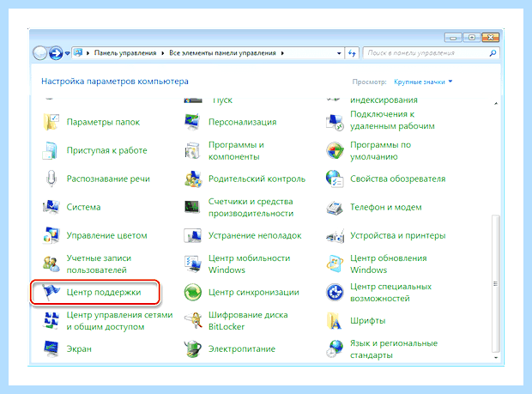Screen dimensions: 532x394
Task: Click the Панель управления breadcrumb
Action: coord(125,53)
